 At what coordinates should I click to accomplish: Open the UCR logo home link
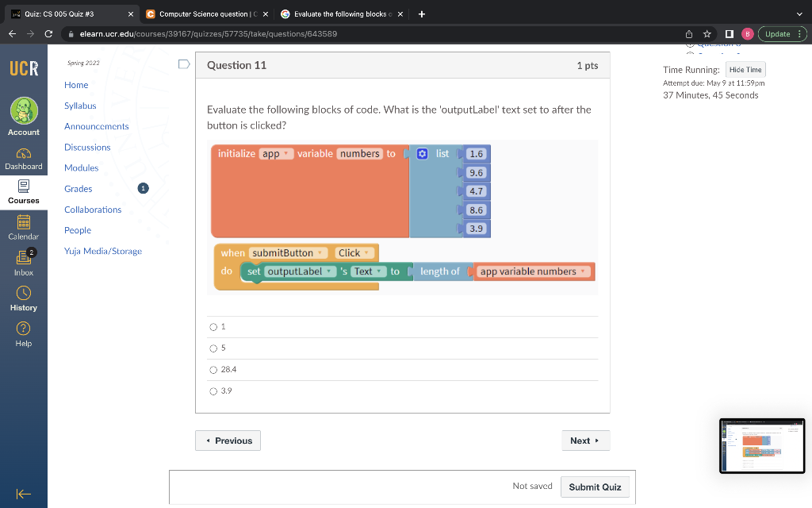point(24,68)
